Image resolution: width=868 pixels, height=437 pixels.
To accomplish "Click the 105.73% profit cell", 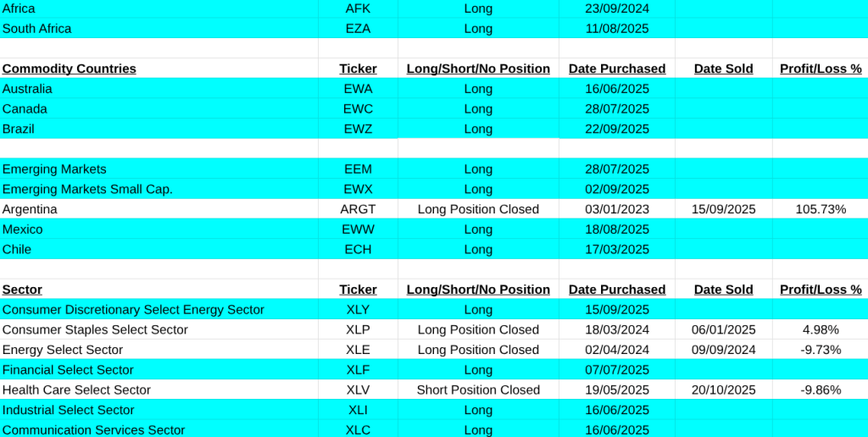I will (x=820, y=209).
